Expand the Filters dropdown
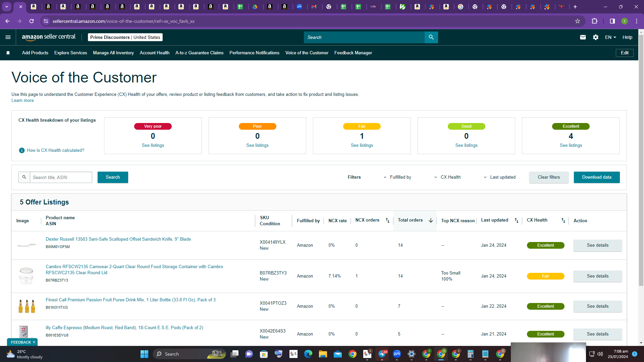The image size is (644, 362). click(x=354, y=177)
